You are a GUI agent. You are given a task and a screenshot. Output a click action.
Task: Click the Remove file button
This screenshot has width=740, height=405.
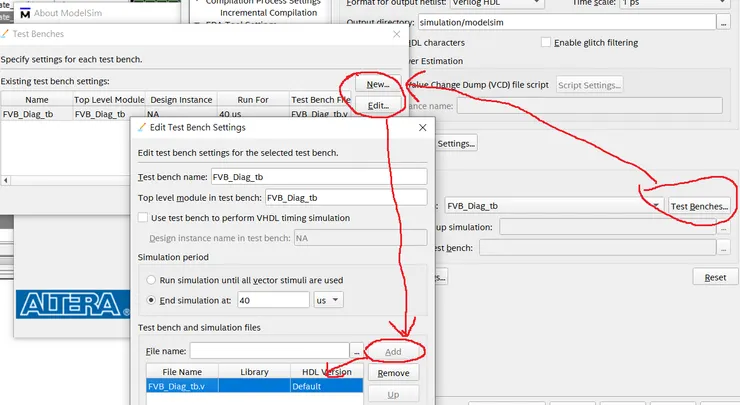point(393,373)
